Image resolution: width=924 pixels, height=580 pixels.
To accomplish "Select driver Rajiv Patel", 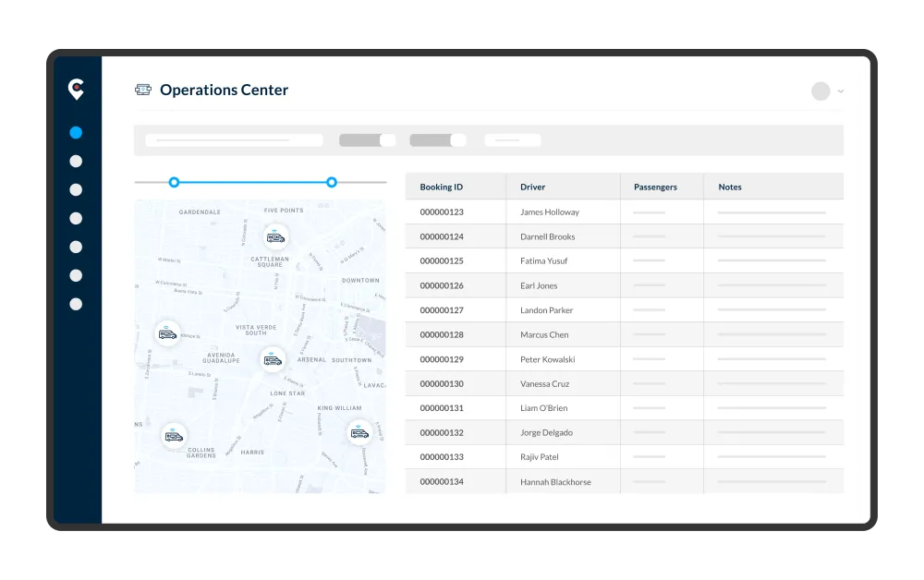I will (540, 457).
